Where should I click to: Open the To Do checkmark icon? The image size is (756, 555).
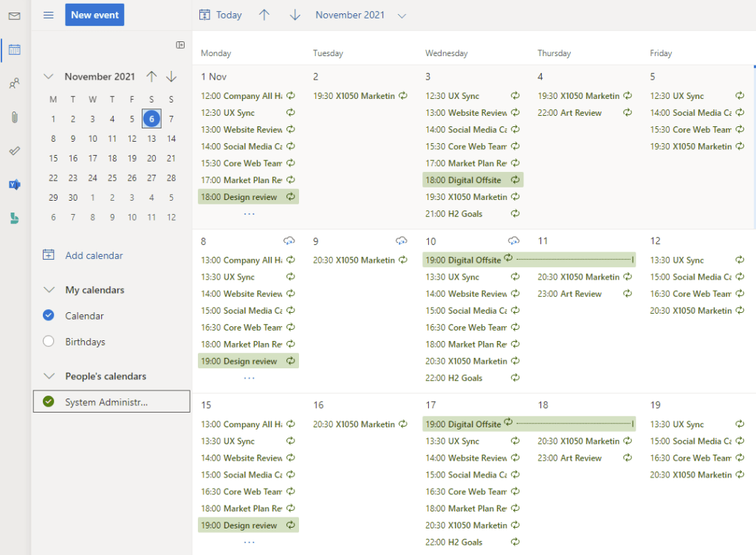[15, 151]
